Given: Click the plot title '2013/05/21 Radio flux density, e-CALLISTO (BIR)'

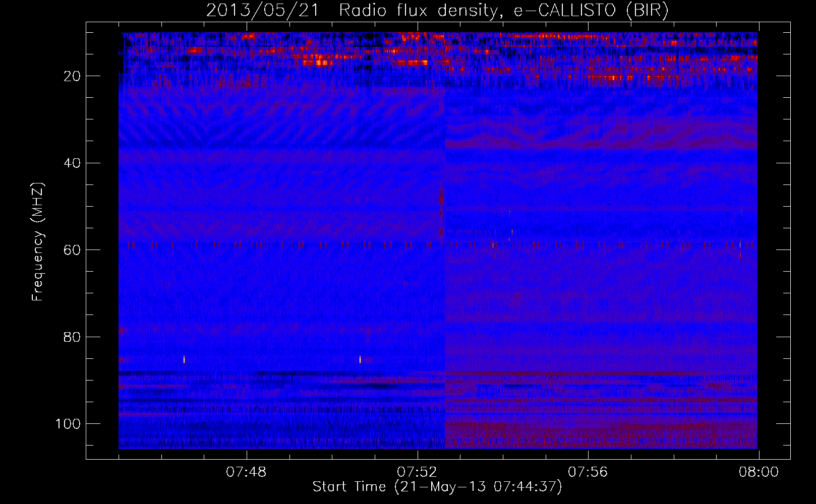Looking at the screenshot, I should point(437,11).
